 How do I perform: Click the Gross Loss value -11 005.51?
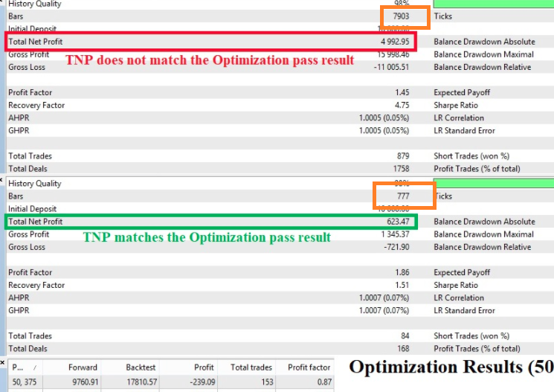pos(391,67)
